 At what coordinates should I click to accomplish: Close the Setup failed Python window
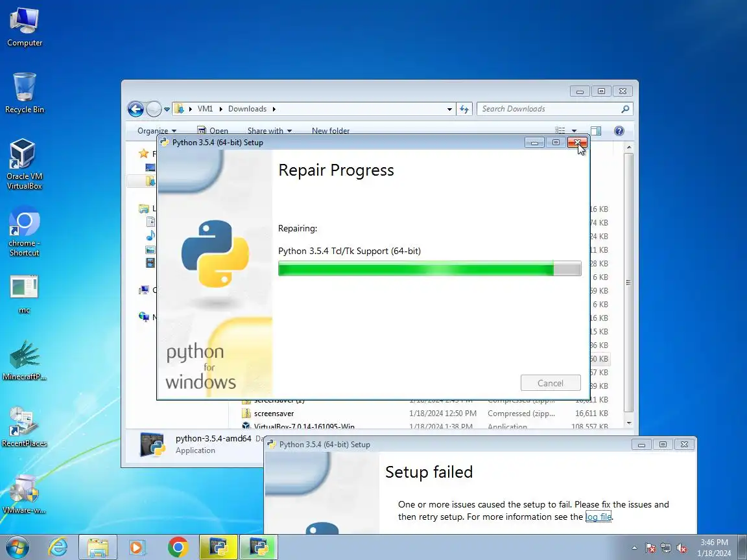tap(684, 444)
